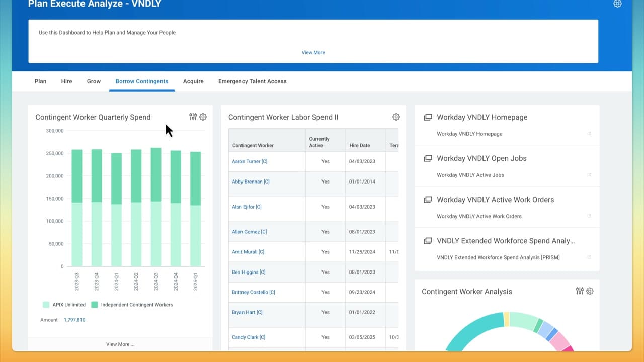Expand Quarterly Spend chart via View More ...
Screen dimensions: 644x362
(x=120, y=344)
